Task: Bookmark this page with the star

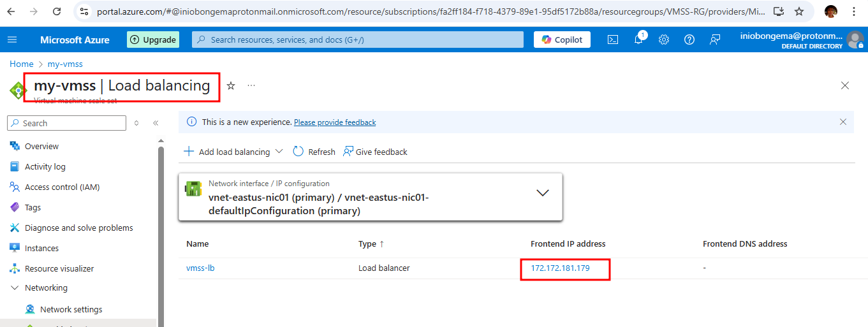Action: (x=799, y=11)
